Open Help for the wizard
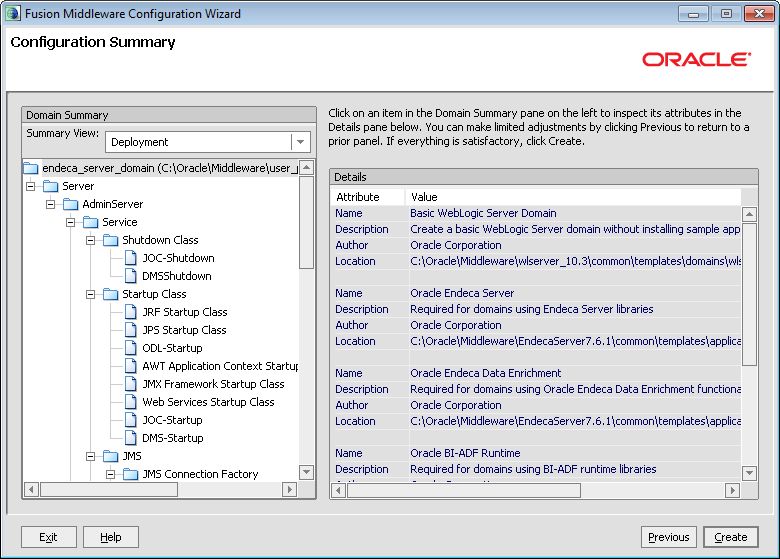 tap(110, 537)
